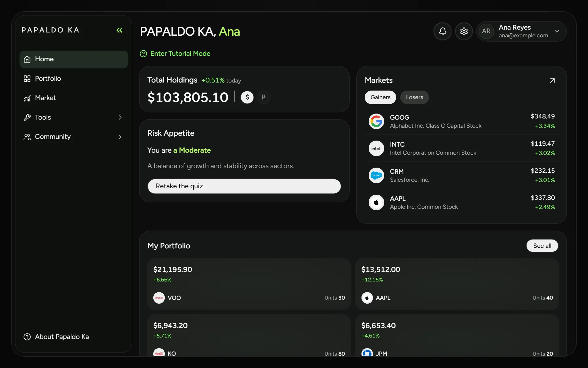This screenshot has width=588, height=368.
Task: Open the $13,512.00 AAPL holding card
Action: tap(457, 284)
